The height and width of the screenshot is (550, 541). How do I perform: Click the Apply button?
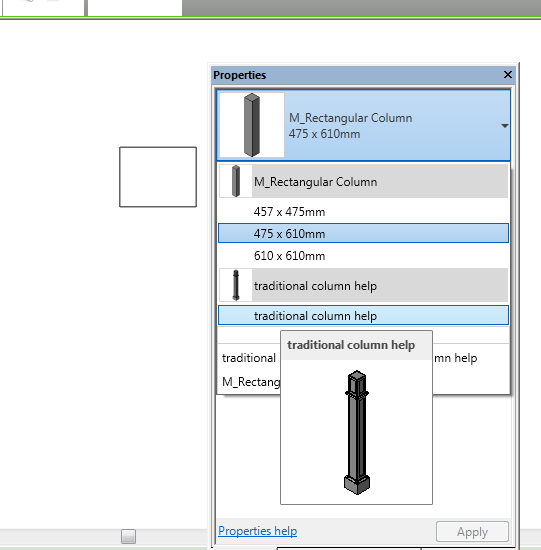click(472, 532)
